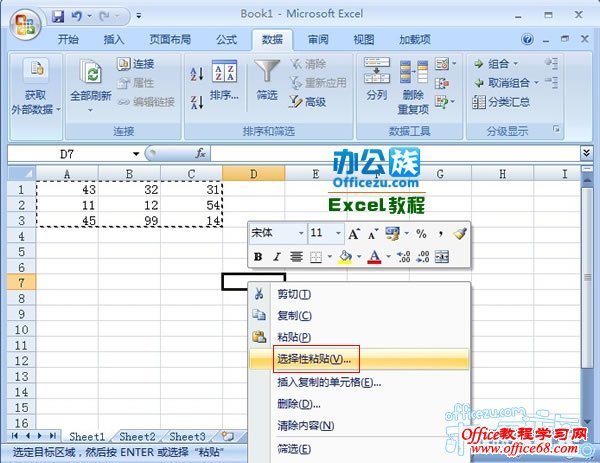
Task: Choose 插入复制的单元格(E) menu item
Action: [359, 382]
